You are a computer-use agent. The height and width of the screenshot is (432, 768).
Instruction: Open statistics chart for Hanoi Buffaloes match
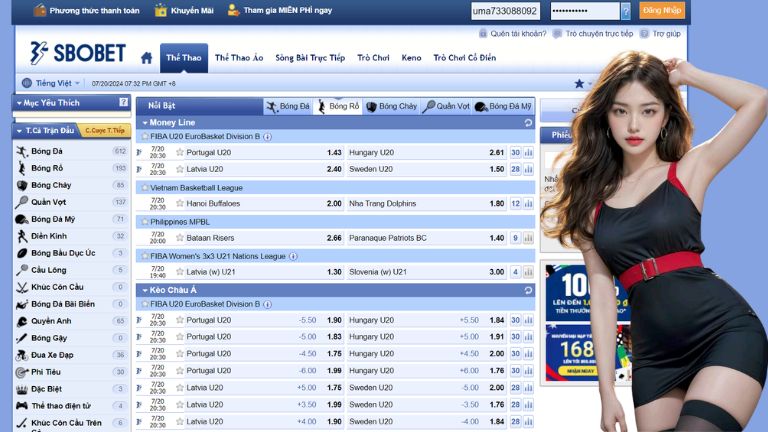tap(528, 204)
